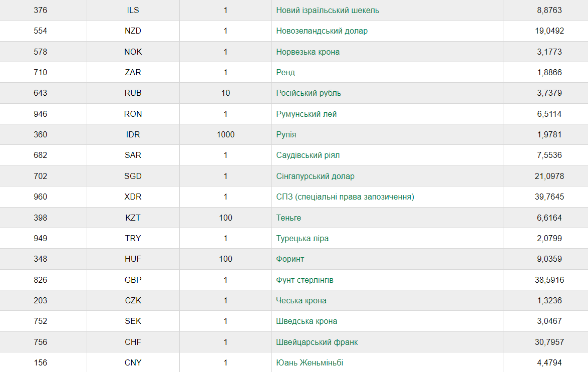Click the GBP code cell
The width and height of the screenshot is (588, 372).
pos(133,280)
